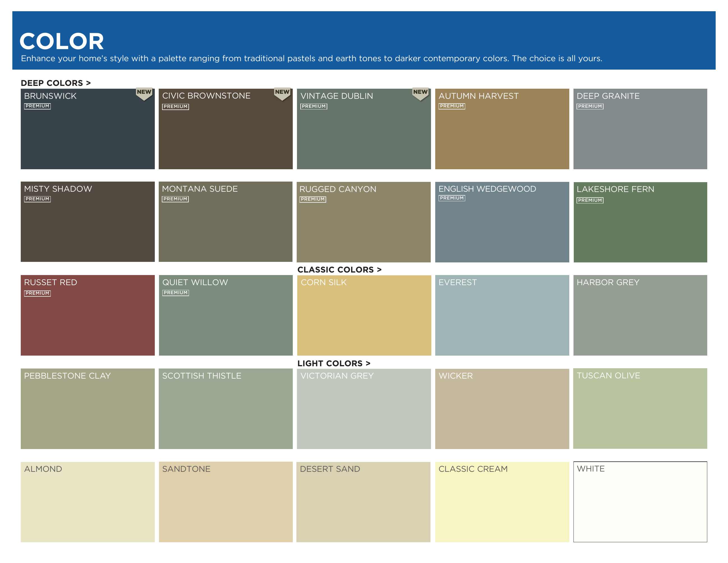Click the PREMIUM label under Lakeshore Fern
Image resolution: width=728 pixels, height=563 pixels.
(590, 200)
